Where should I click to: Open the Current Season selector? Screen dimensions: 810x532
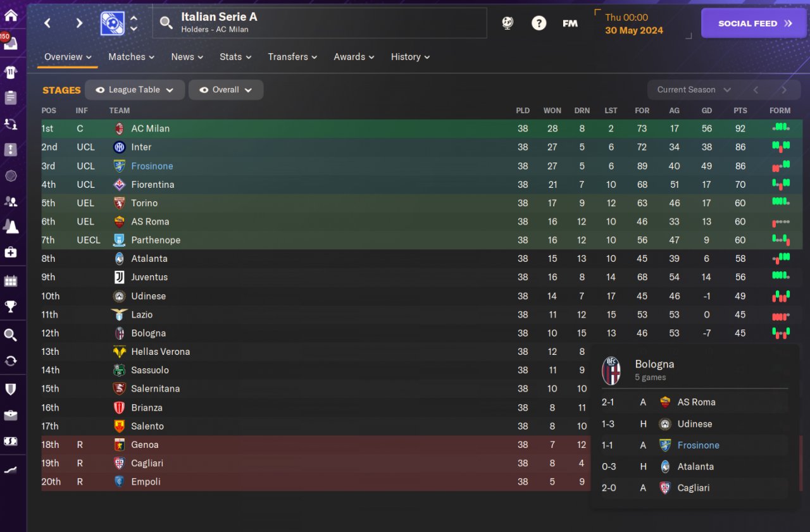[x=694, y=90]
